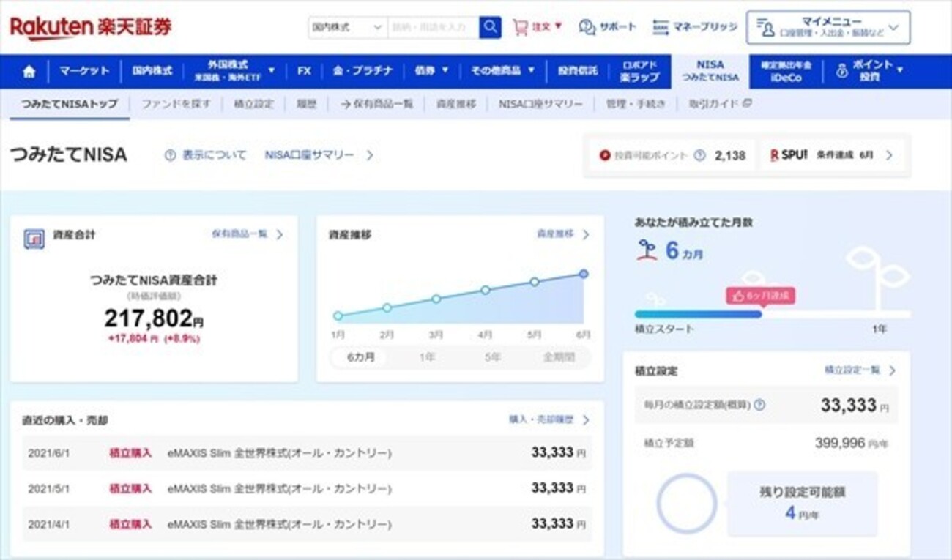This screenshot has height=560, width=952.
Task: Switch chart period to 5年
Action: 493,357
